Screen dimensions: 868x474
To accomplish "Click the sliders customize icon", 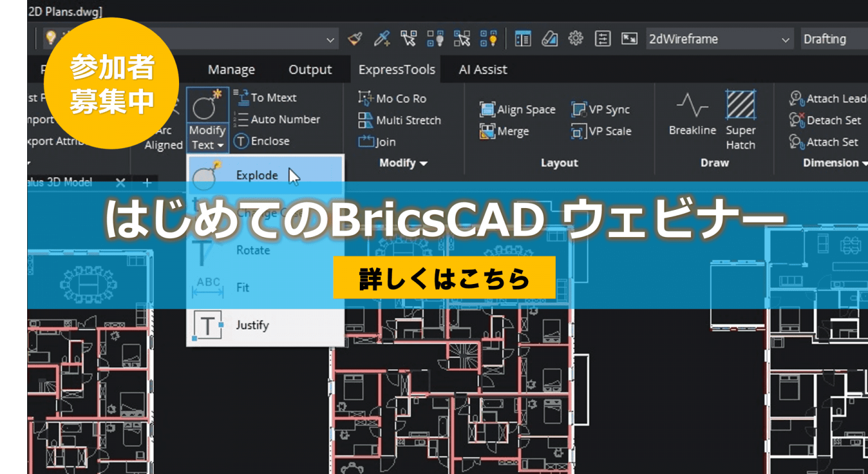I will click(603, 39).
